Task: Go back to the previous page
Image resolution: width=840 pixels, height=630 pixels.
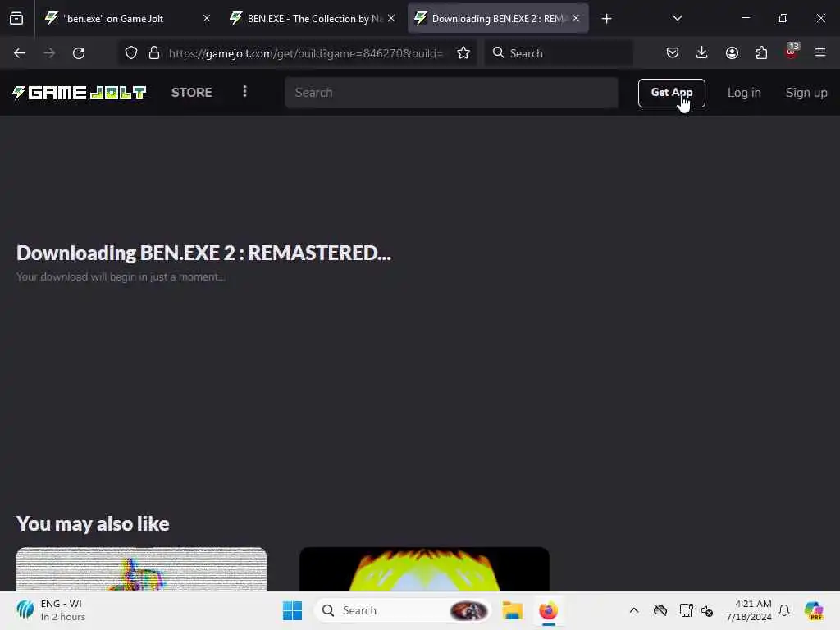Action: coord(20,53)
